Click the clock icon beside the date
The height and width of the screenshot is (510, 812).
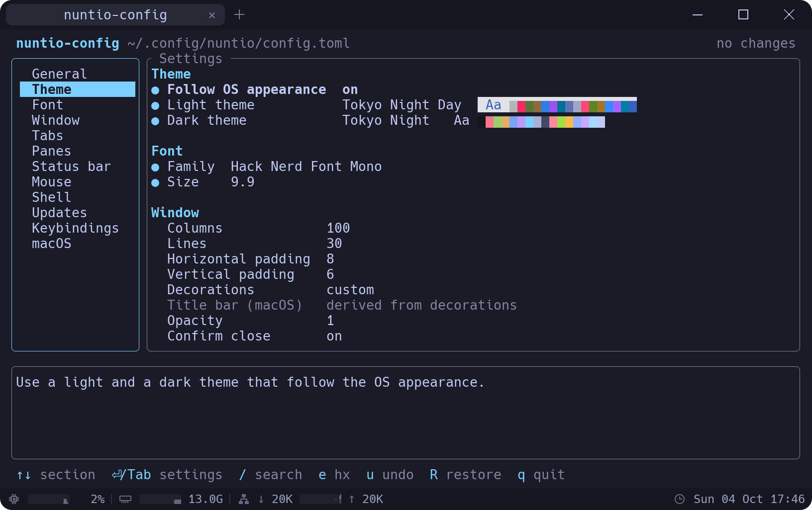pos(680,499)
